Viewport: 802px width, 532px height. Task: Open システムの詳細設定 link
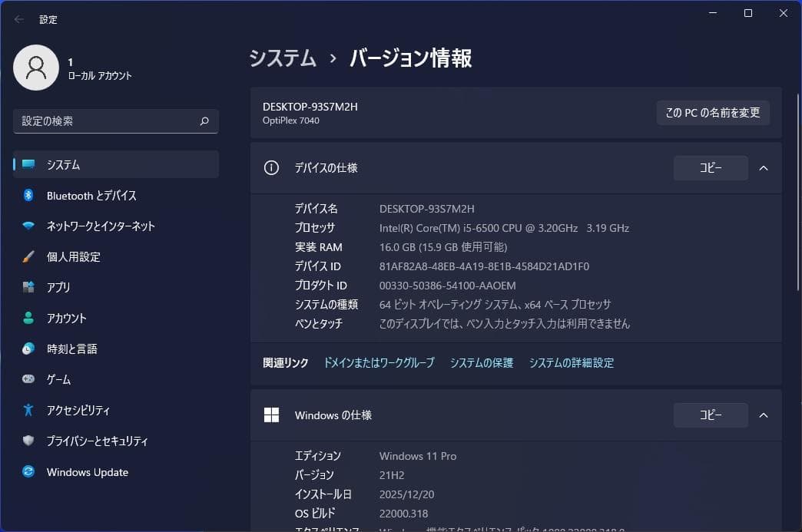(571, 363)
